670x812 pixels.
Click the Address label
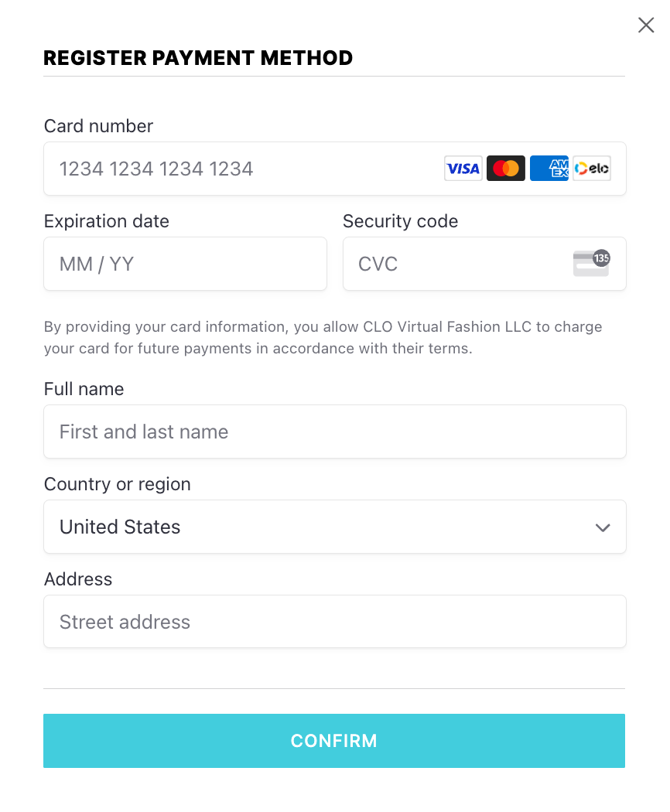point(78,579)
